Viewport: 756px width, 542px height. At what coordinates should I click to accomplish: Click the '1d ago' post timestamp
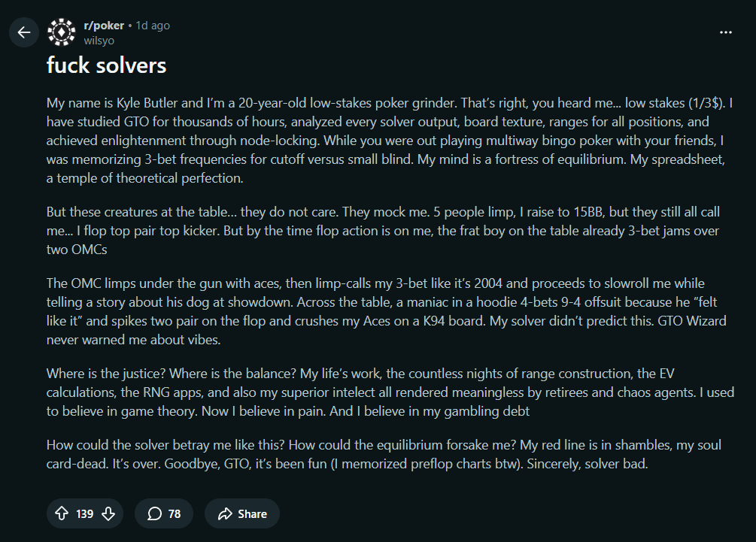point(153,26)
